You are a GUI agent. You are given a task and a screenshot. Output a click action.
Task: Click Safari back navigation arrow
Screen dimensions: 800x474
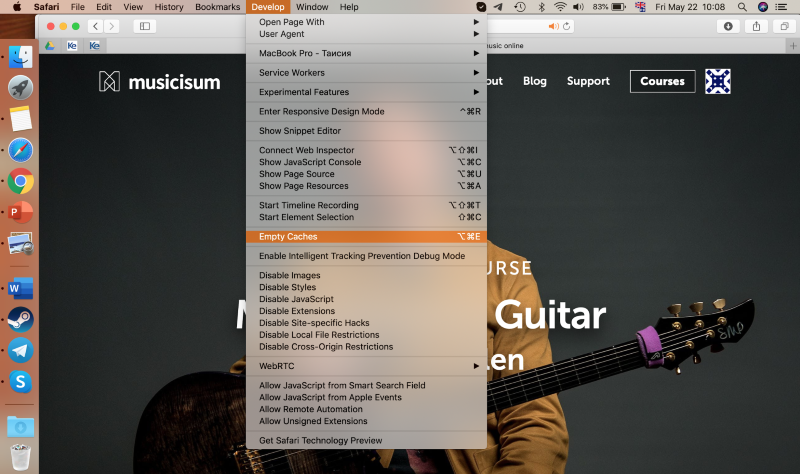(95, 26)
